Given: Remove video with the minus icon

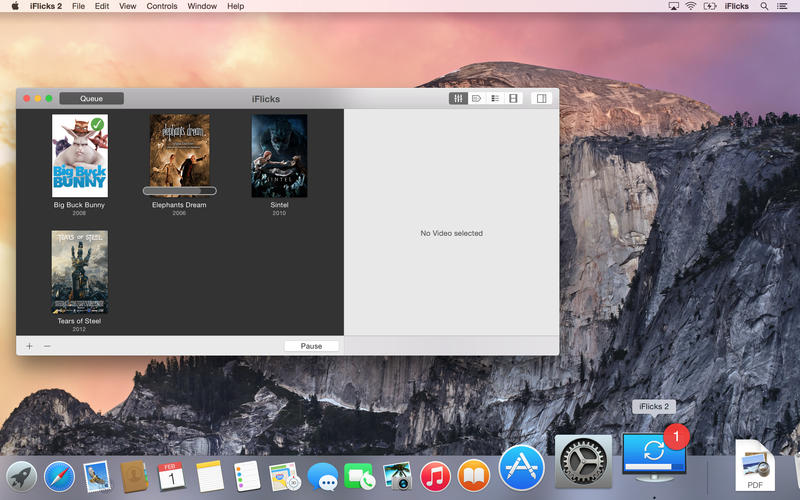Looking at the screenshot, I should coord(47,346).
